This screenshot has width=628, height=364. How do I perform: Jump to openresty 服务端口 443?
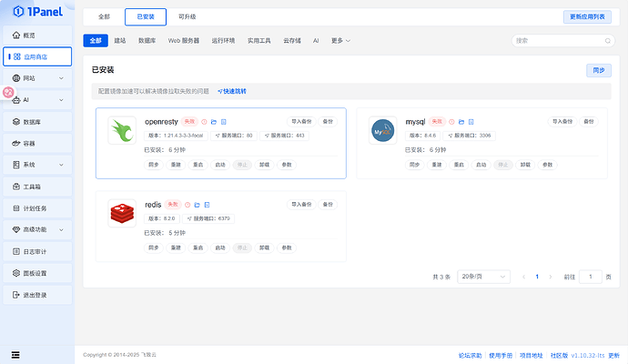tap(284, 136)
